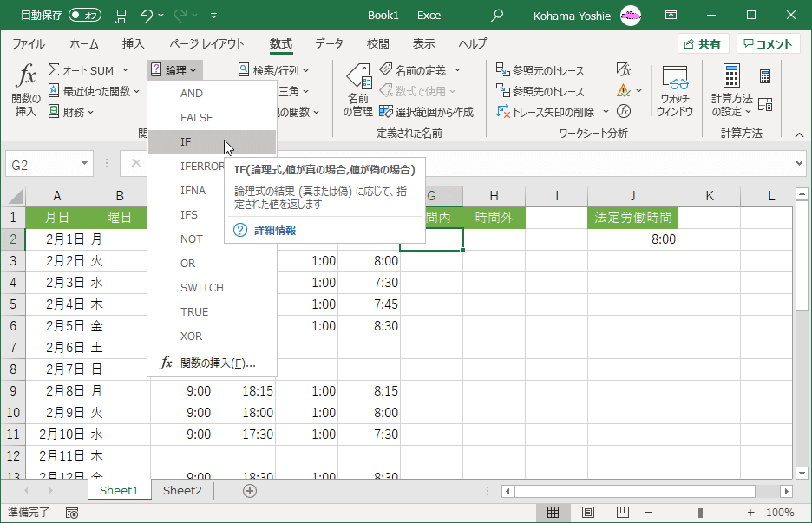Switch to the Sheet2 tab

tap(182, 490)
